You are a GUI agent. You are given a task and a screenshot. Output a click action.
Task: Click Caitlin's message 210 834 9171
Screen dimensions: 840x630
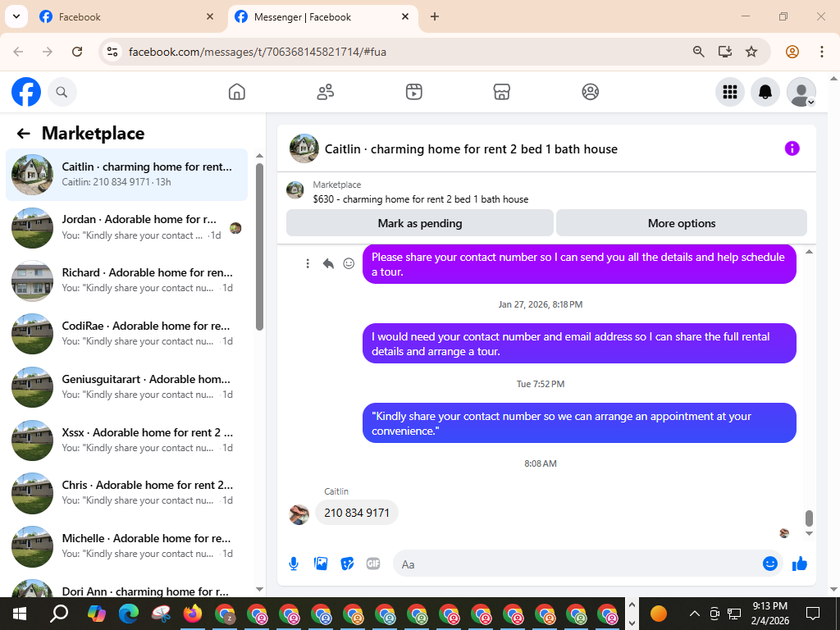click(x=356, y=513)
